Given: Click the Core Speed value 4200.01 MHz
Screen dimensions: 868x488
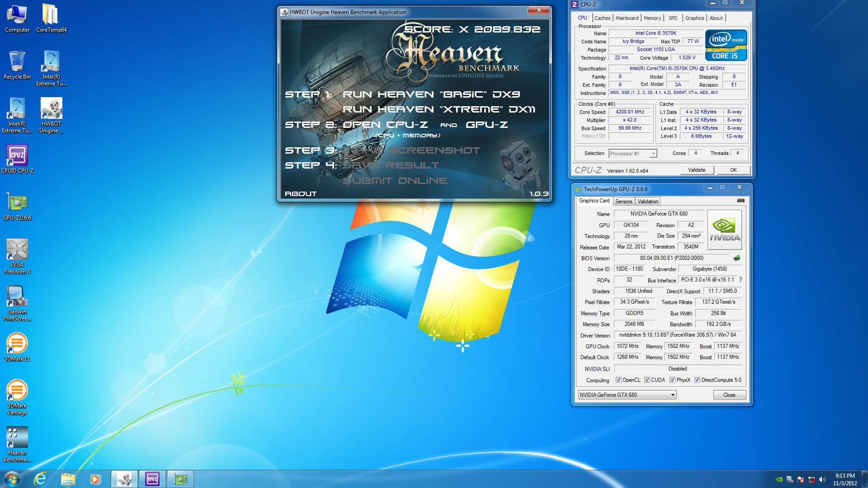Looking at the screenshot, I should [630, 112].
